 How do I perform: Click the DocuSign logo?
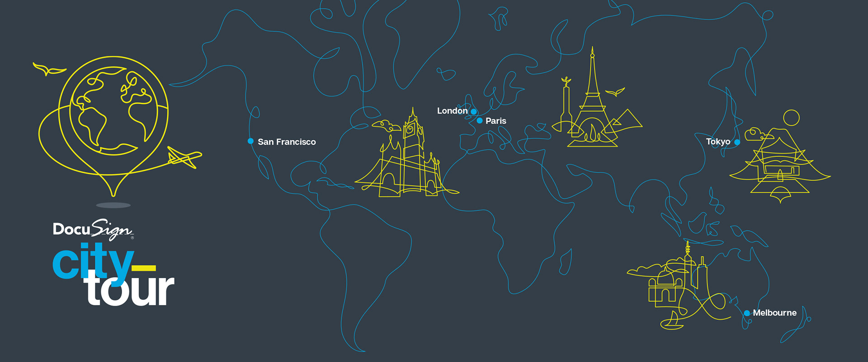pos(94,229)
